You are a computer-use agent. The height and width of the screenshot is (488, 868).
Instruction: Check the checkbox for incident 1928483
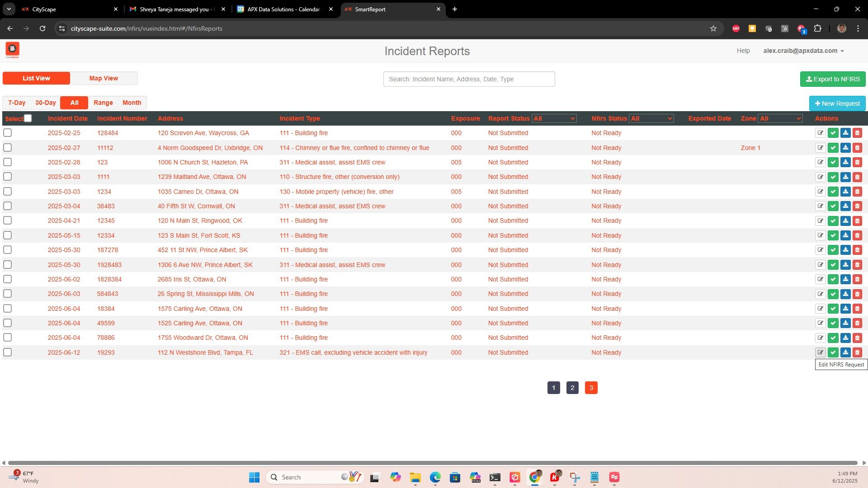(7, 264)
